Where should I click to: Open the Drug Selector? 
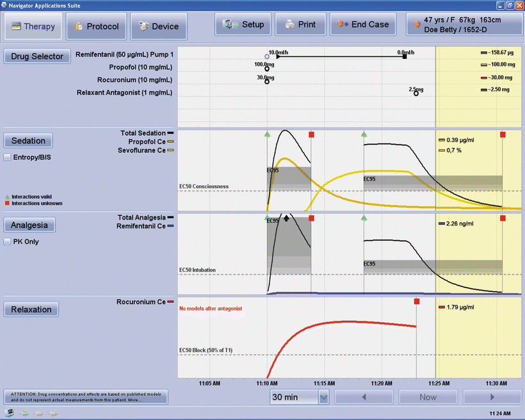click(37, 56)
